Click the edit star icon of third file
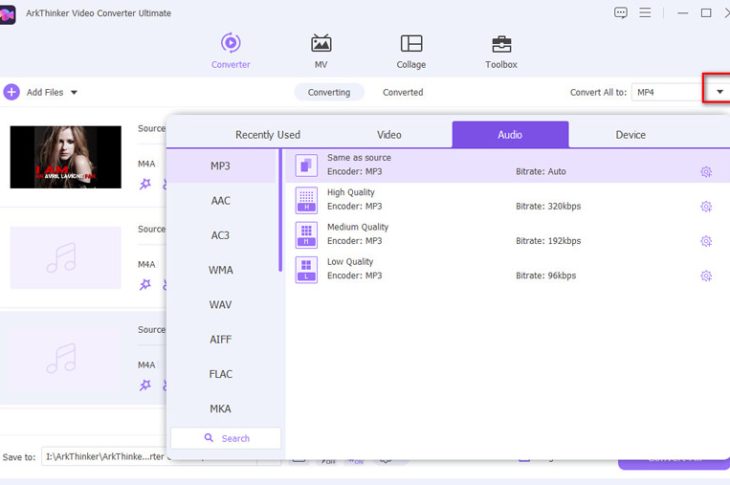 tap(145, 384)
